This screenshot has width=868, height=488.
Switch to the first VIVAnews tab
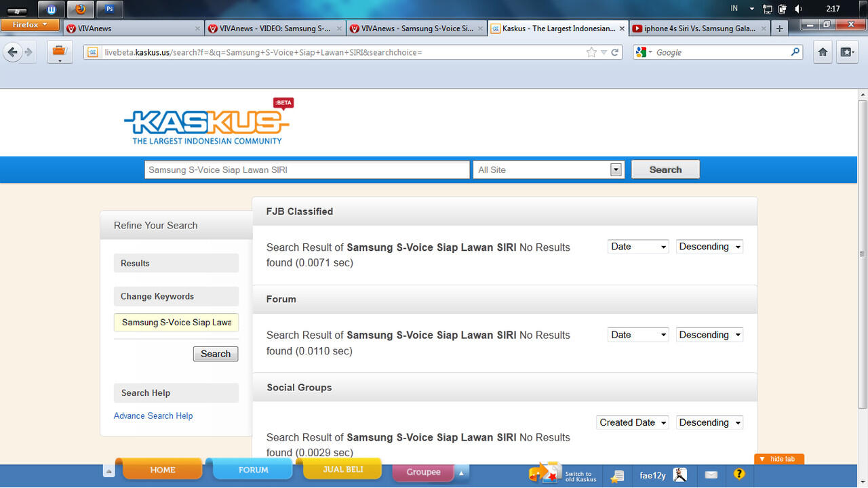pos(134,28)
